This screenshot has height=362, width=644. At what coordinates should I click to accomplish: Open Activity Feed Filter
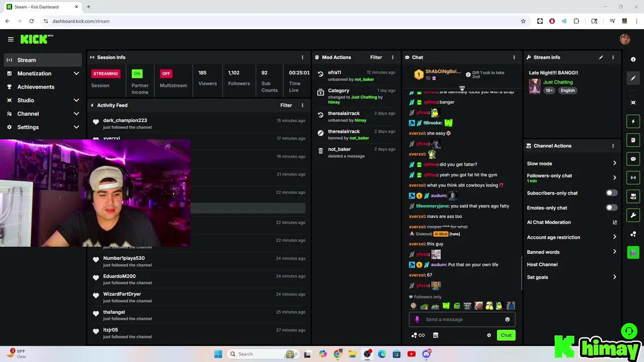coord(286,105)
